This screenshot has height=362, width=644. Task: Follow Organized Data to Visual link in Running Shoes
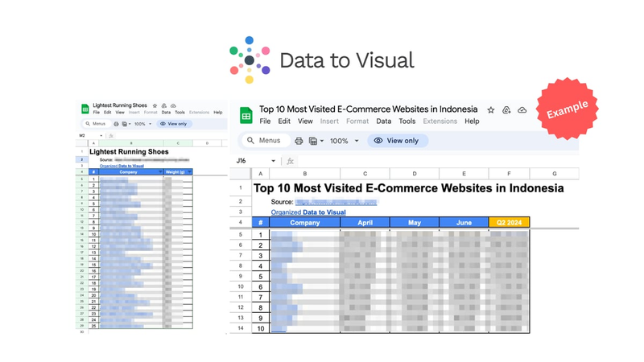122,166
